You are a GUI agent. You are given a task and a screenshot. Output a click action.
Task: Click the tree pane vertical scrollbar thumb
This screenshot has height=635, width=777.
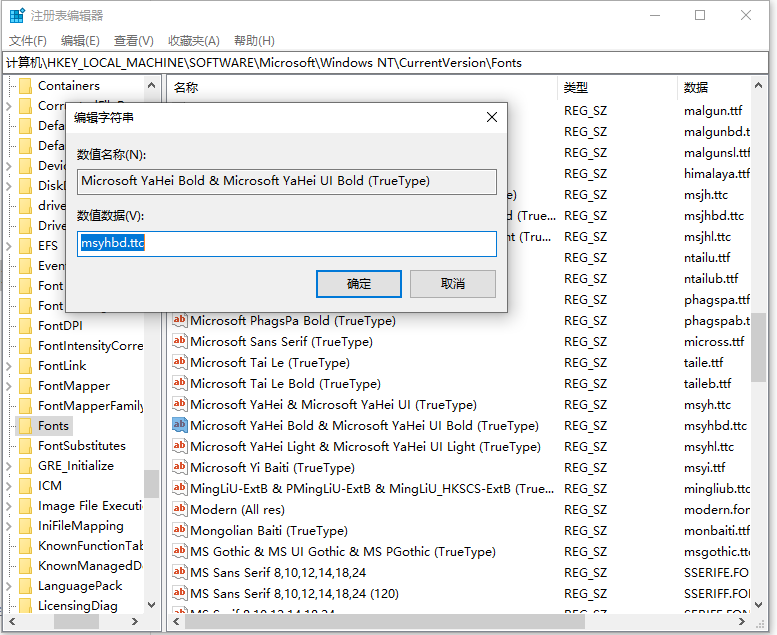coord(151,483)
